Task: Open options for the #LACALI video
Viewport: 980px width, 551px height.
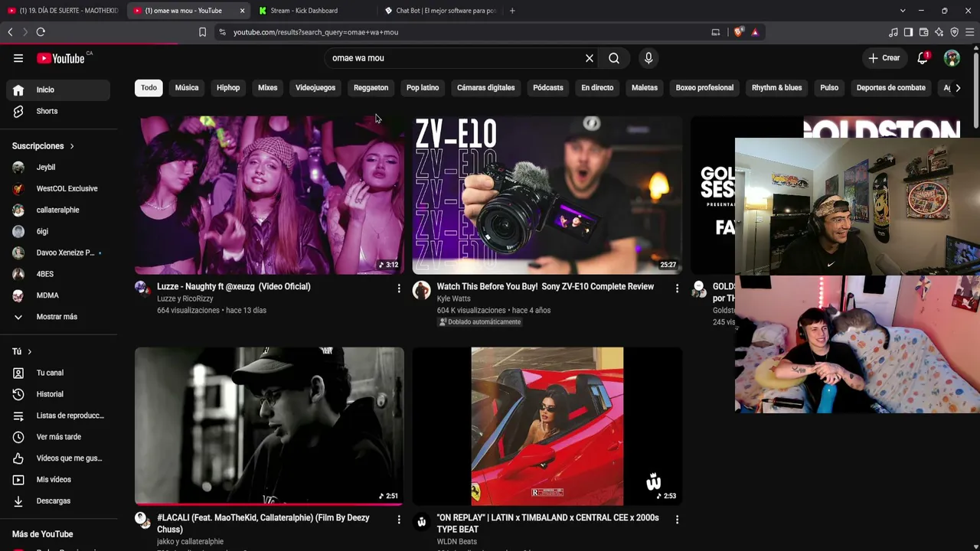Action: pyautogui.click(x=399, y=520)
